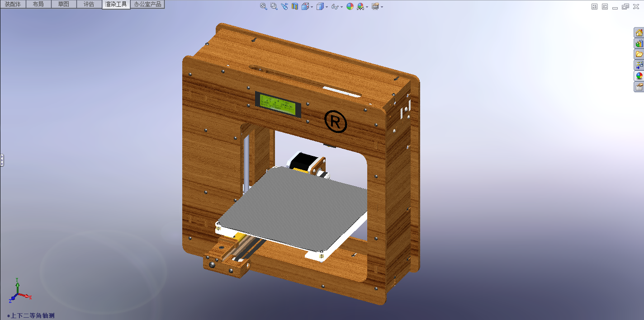Click the *上下二等角轴测 view label

coord(31,316)
